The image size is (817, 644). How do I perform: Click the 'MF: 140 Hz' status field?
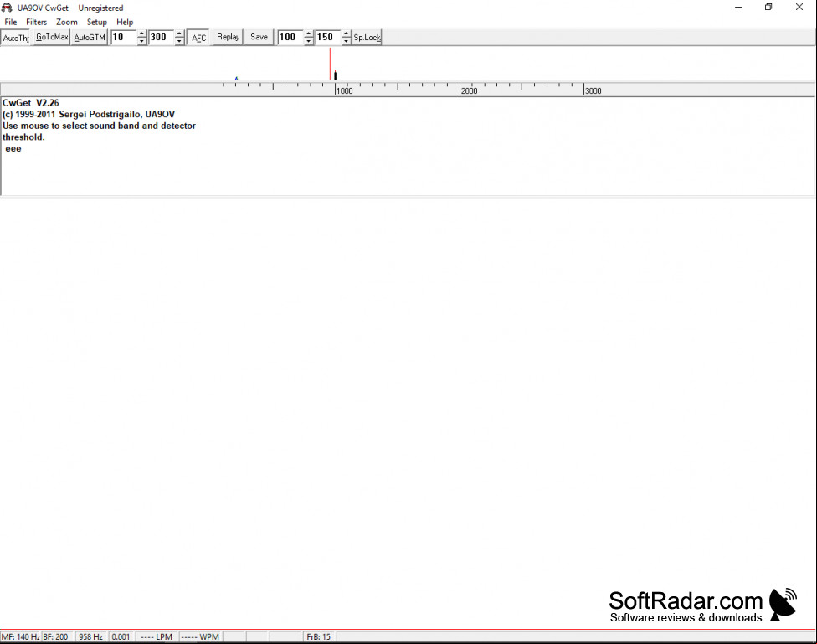click(x=20, y=636)
